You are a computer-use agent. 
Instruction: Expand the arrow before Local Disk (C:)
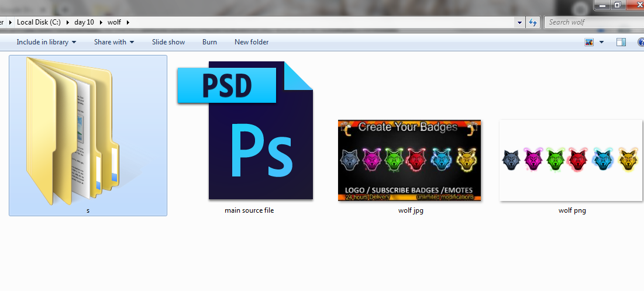click(10, 22)
